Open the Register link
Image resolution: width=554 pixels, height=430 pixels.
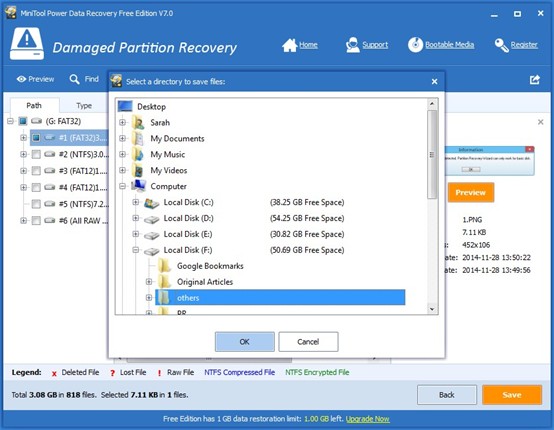coord(524,45)
